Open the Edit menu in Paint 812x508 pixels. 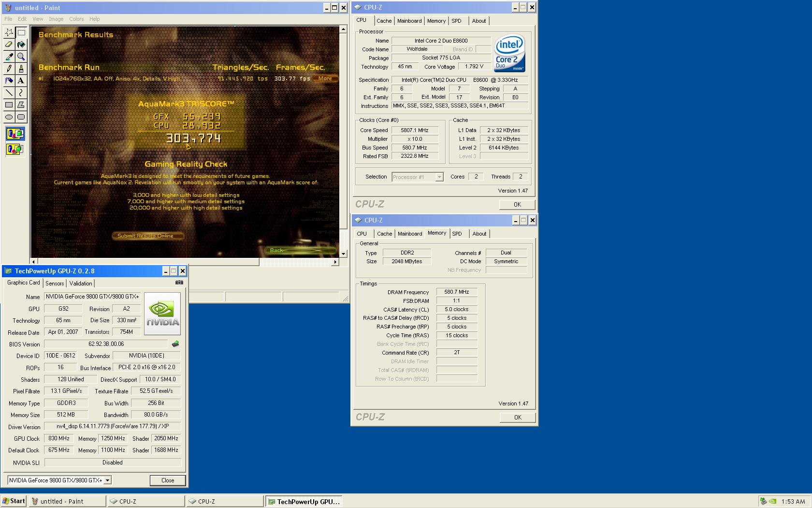pos(22,19)
